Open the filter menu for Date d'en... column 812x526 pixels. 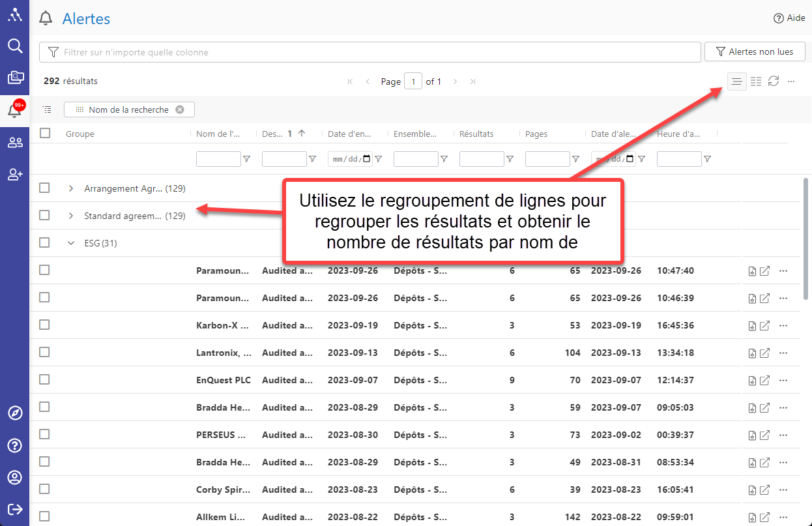(x=378, y=159)
